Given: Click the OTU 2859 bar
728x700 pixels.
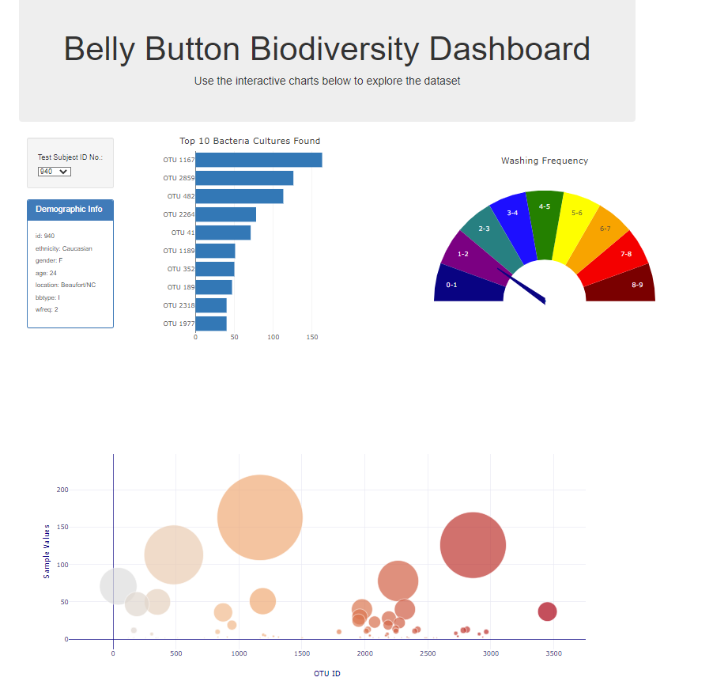Looking at the screenshot, I should coord(245,177).
